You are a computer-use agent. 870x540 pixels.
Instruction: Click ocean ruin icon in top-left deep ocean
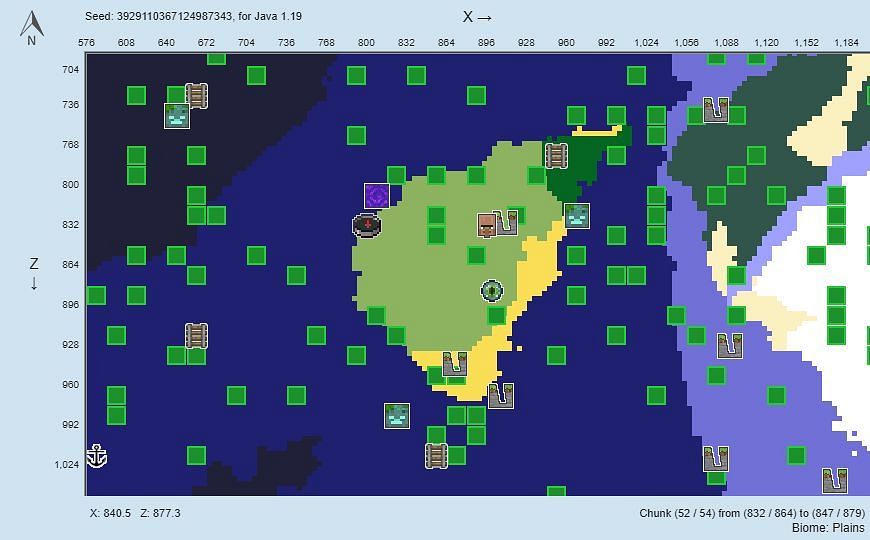tap(177, 115)
